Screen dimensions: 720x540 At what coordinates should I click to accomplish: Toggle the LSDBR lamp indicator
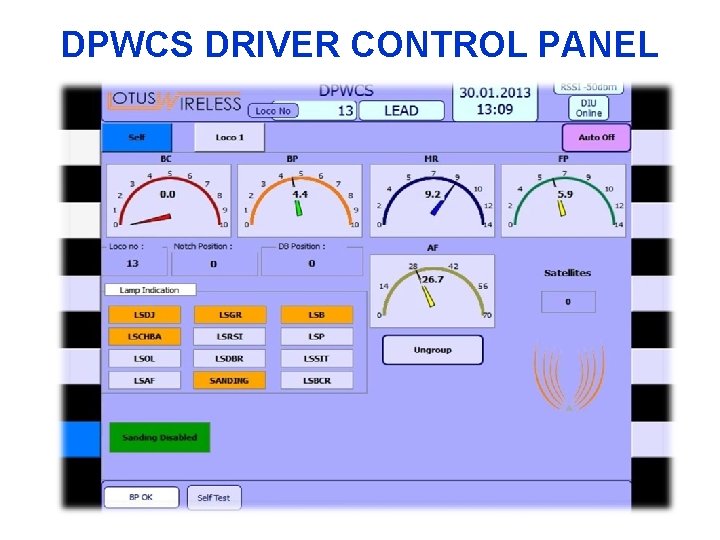coord(230,359)
